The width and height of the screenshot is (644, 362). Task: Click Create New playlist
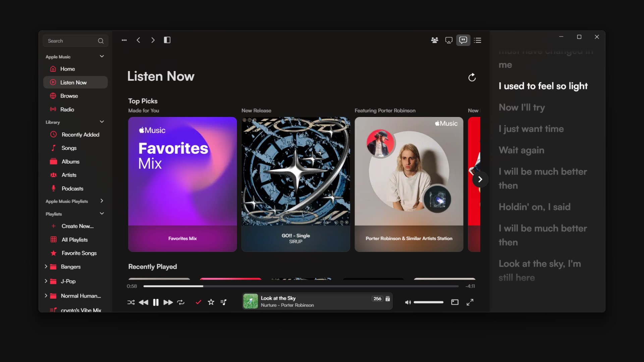pyautogui.click(x=77, y=226)
